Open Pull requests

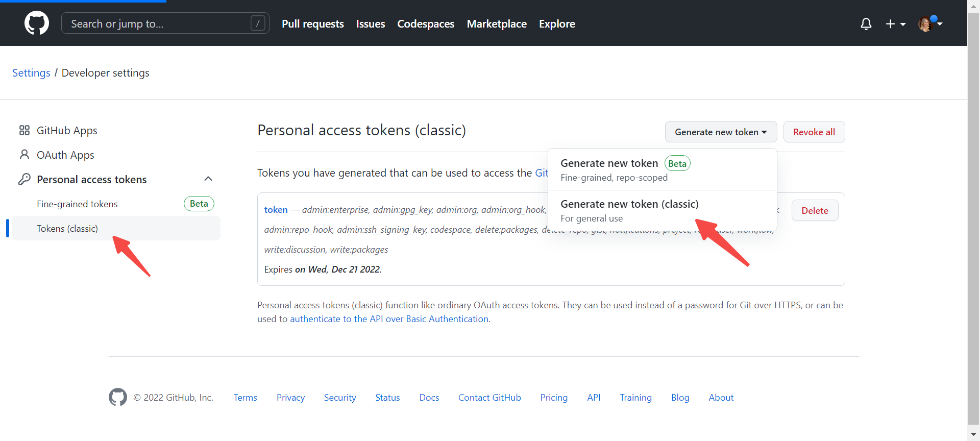pos(313,24)
